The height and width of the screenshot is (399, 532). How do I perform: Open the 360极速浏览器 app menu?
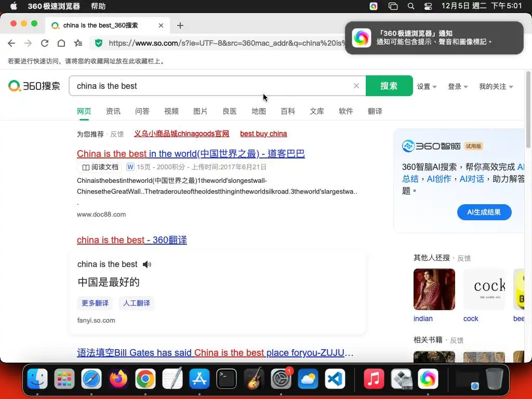tap(54, 6)
